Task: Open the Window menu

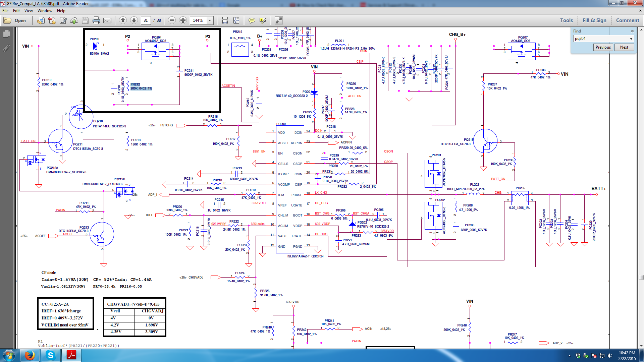Action: coord(45,11)
